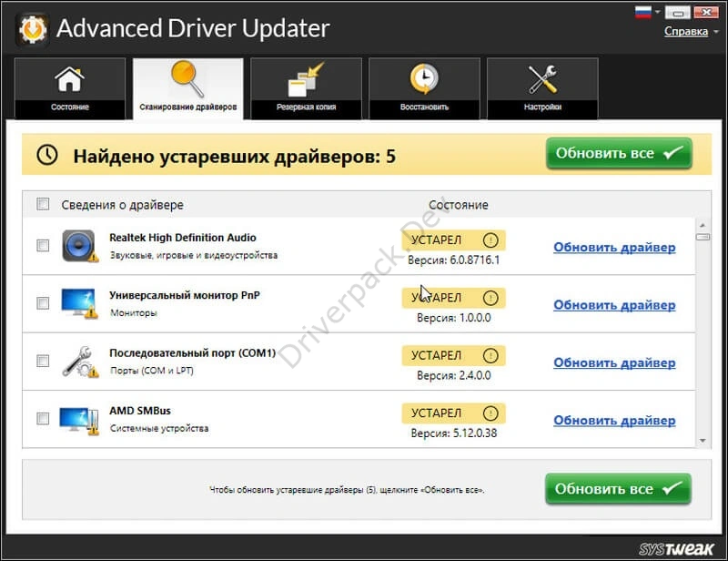Toggle select-all checkbox in Сведения о драйвере header
The image size is (728, 561).
click(43, 204)
